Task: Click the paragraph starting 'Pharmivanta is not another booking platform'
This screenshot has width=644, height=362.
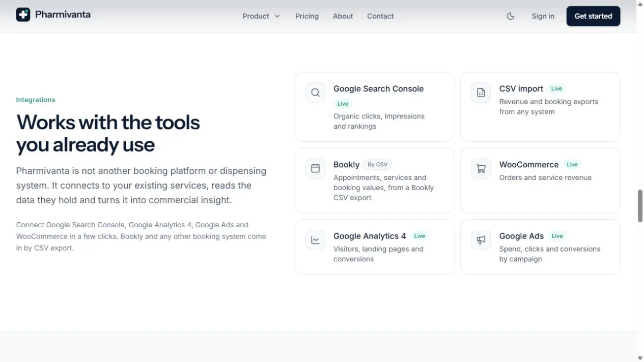Action: pyautogui.click(x=141, y=186)
